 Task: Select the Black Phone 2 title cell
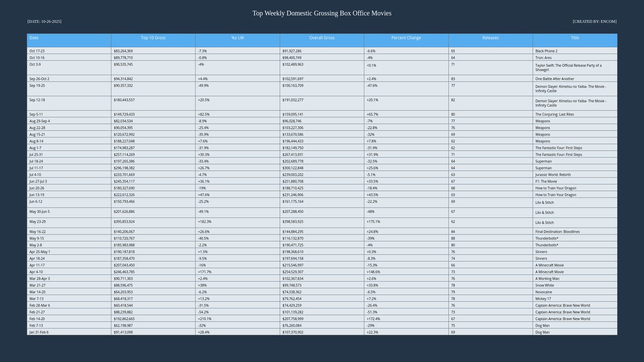(x=575, y=51)
